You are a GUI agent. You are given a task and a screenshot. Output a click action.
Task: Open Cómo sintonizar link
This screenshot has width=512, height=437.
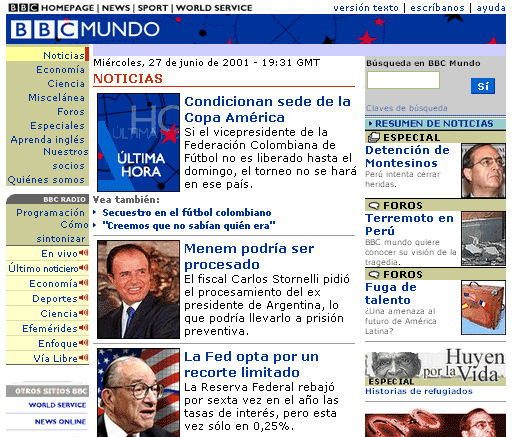[x=62, y=231]
